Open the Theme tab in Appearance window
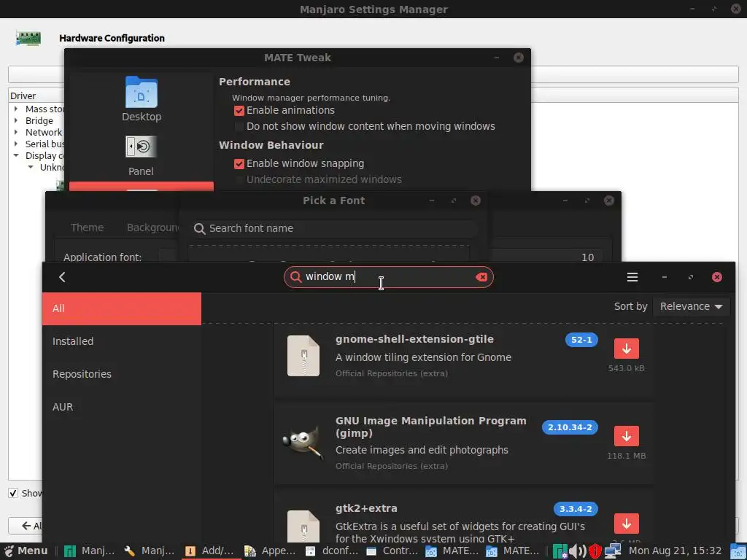This screenshot has height=560, width=747. click(x=87, y=227)
